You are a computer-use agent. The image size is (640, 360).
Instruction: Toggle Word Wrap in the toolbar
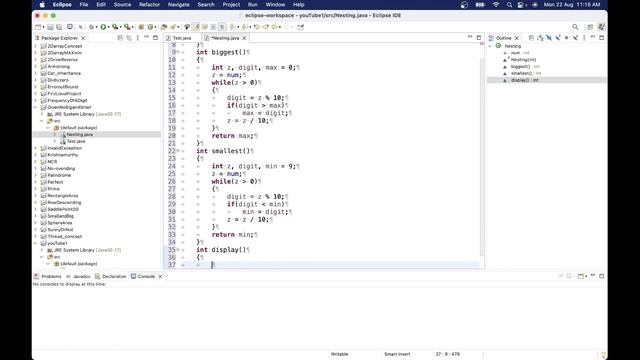click(205, 27)
